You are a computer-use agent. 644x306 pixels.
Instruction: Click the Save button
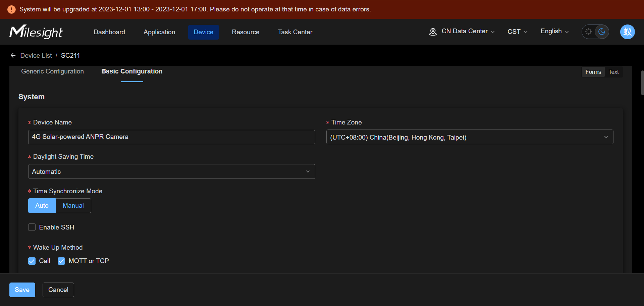[x=22, y=290]
